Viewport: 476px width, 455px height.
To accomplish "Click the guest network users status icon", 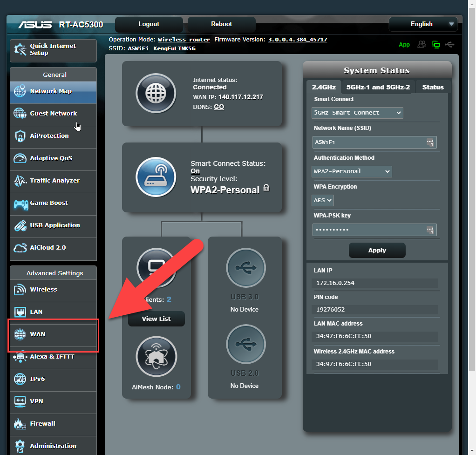I will [422, 45].
